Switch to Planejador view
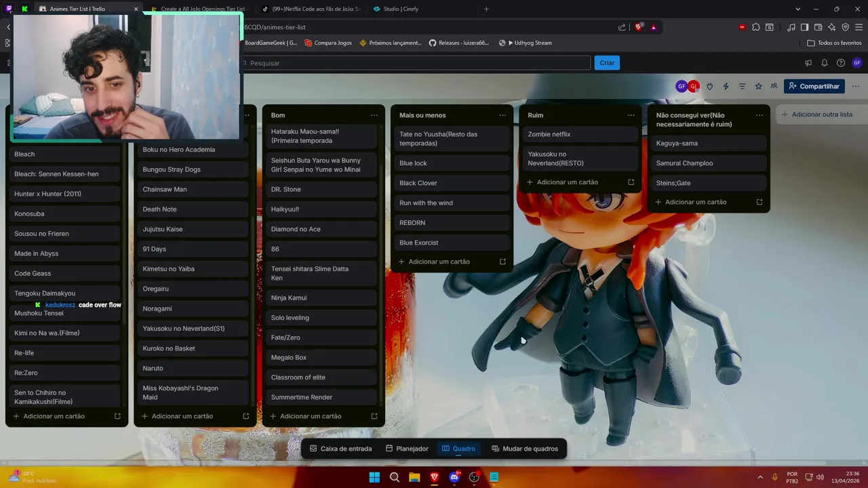The image size is (868, 488). coord(407,449)
